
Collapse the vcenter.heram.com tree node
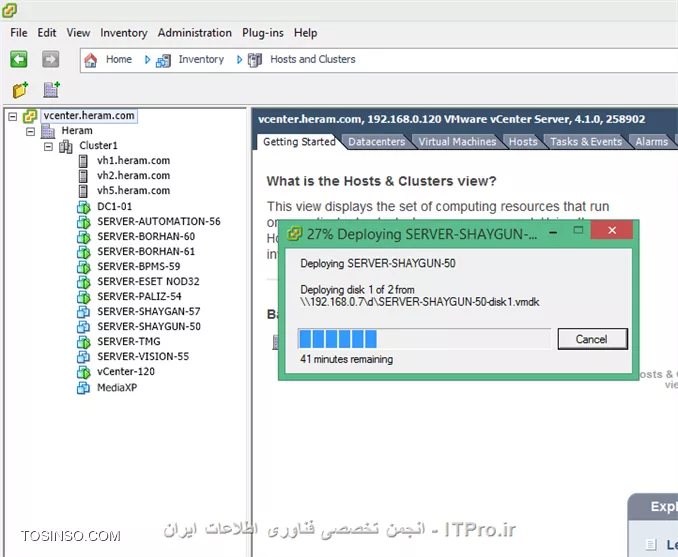[13, 116]
